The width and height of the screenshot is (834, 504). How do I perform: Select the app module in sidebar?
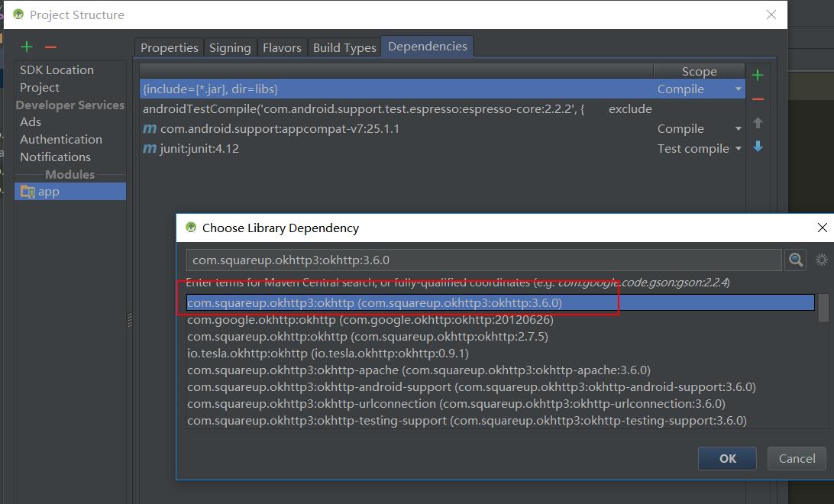(49, 192)
